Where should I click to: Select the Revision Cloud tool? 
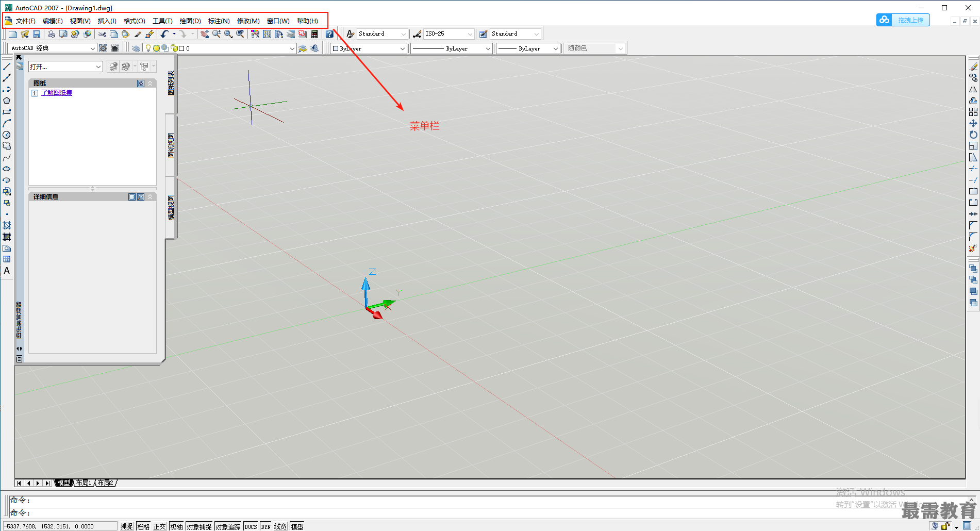[x=7, y=146]
